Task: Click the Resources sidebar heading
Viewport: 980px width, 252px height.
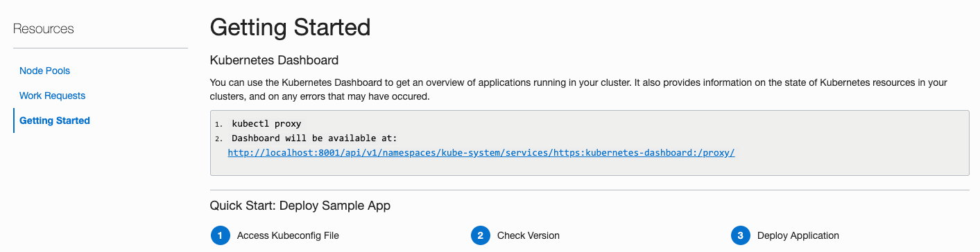Action: 44,28
